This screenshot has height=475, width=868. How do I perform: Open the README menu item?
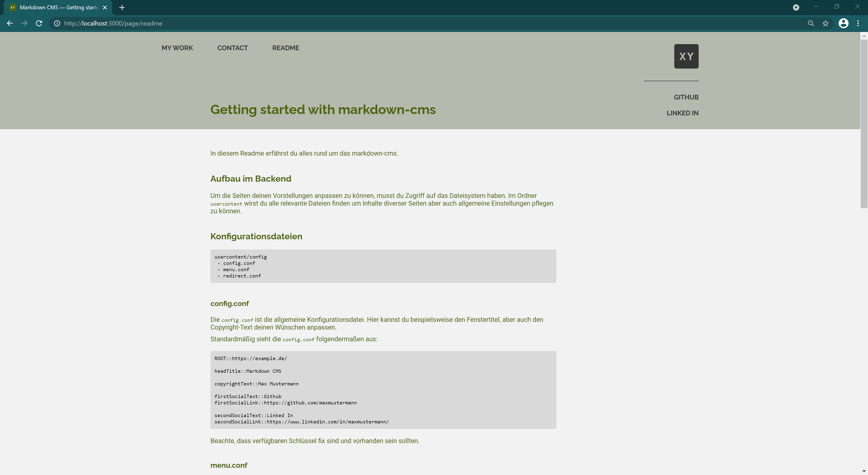(285, 48)
